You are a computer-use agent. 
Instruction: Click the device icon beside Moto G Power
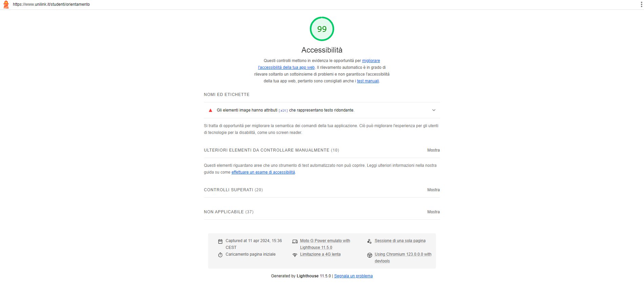coord(295,241)
